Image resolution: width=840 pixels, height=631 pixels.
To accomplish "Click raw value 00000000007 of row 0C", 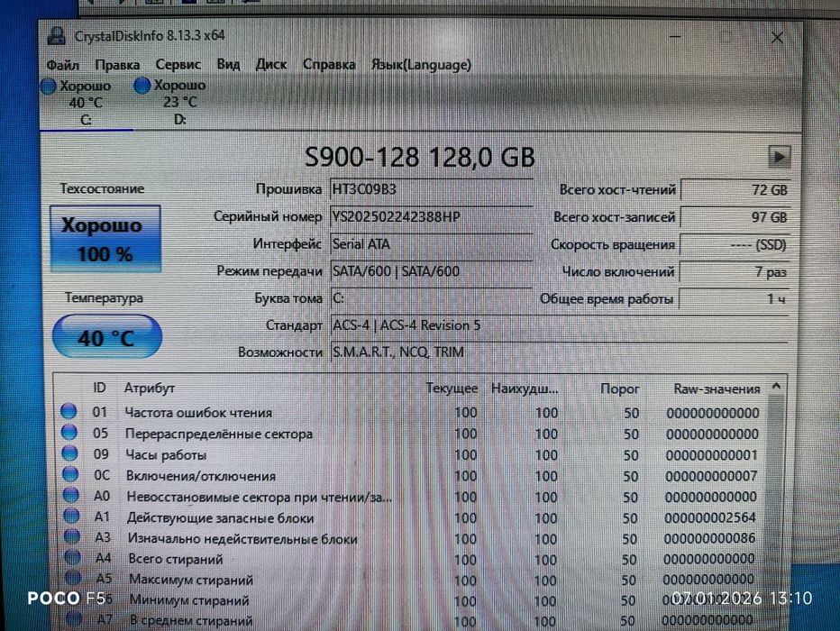I will tap(711, 476).
